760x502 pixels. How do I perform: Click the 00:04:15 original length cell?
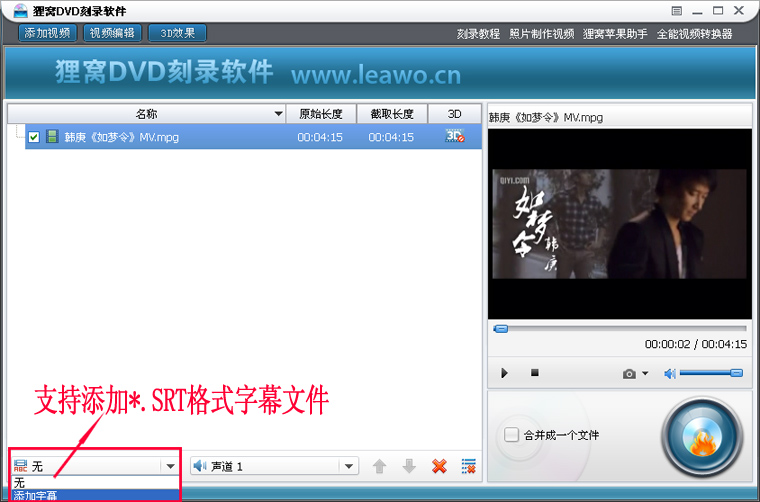coord(320,137)
